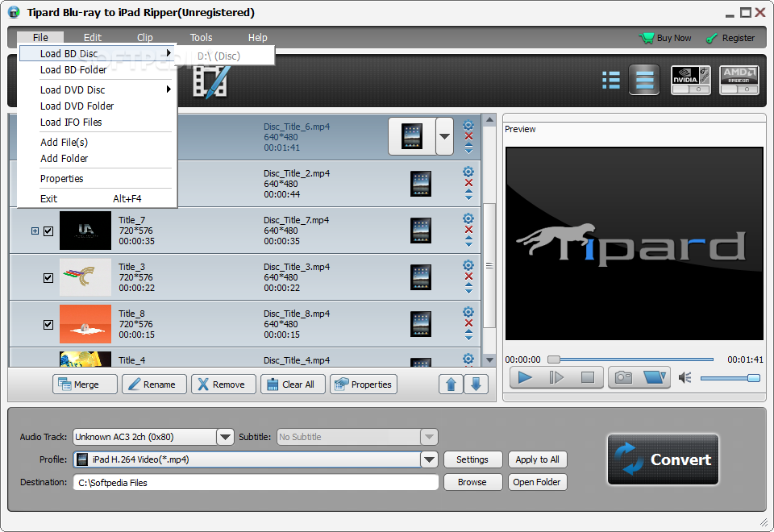This screenshot has height=532, width=774.
Task: Delete Disc_Title_2.mp4 with red X
Action: pyautogui.click(x=468, y=183)
